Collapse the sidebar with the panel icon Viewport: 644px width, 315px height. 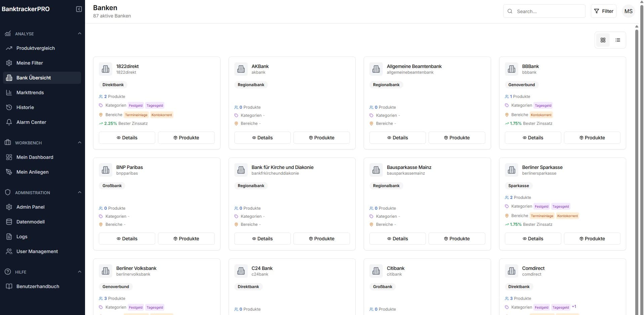click(x=79, y=9)
